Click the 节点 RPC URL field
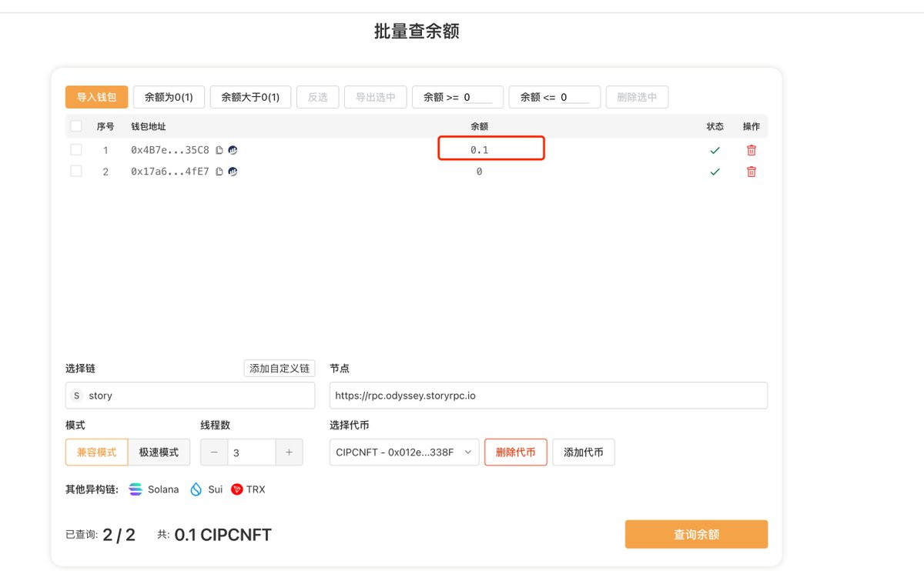 coord(548,396)
